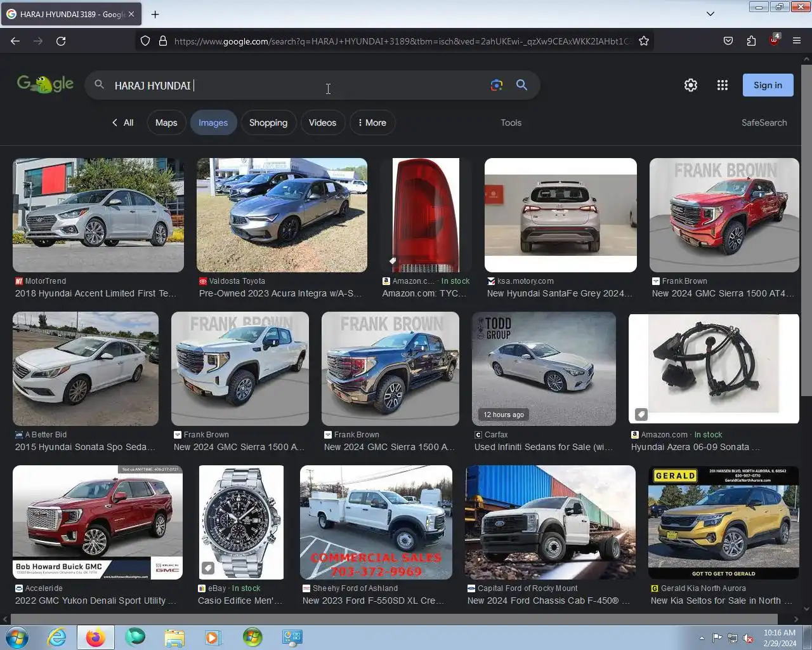Open the 2018 Hyundai Accent image
This screenshot has height=650, width=812.
coord(98,215)
